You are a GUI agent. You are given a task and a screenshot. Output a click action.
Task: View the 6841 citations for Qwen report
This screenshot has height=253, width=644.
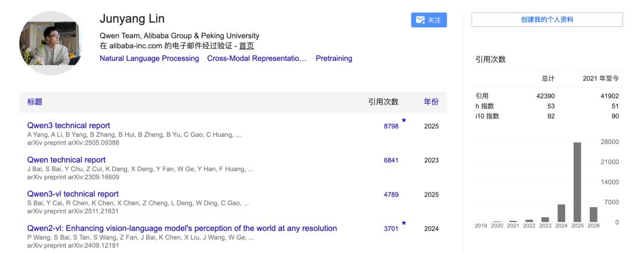coord(391,160)
